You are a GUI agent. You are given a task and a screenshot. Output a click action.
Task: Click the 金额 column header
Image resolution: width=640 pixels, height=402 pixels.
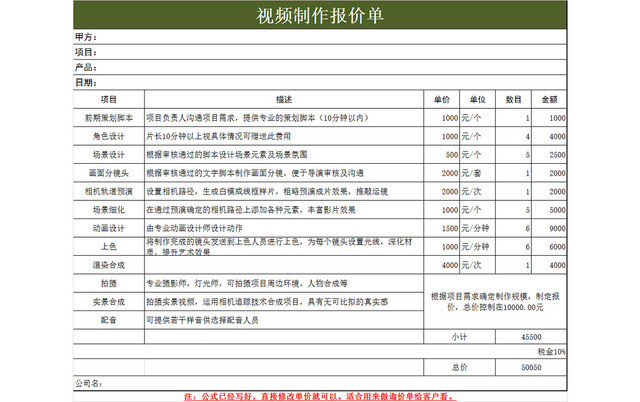coord(549,99)
